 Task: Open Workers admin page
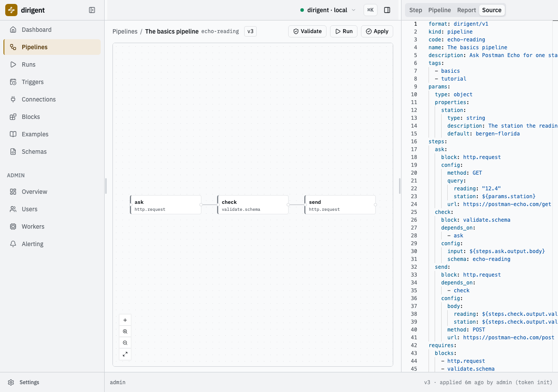tap(52, 226)
